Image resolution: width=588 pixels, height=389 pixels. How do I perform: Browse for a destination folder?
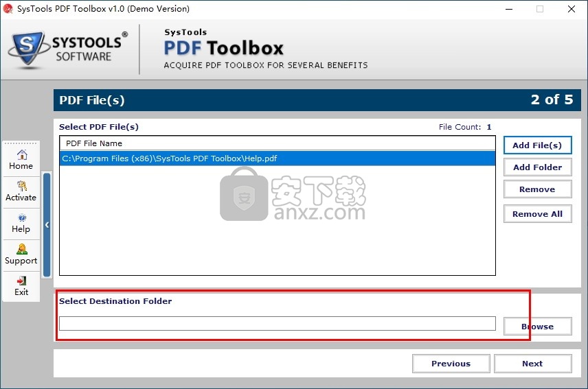[x=537, y=327]
